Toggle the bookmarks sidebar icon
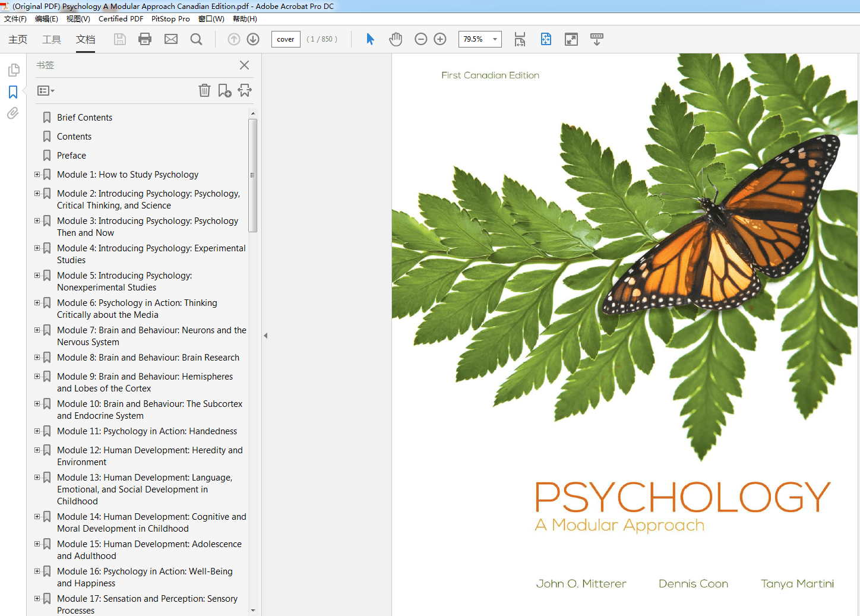The width and height of the screenshot is (860, 616). click(x=13, y=92)
